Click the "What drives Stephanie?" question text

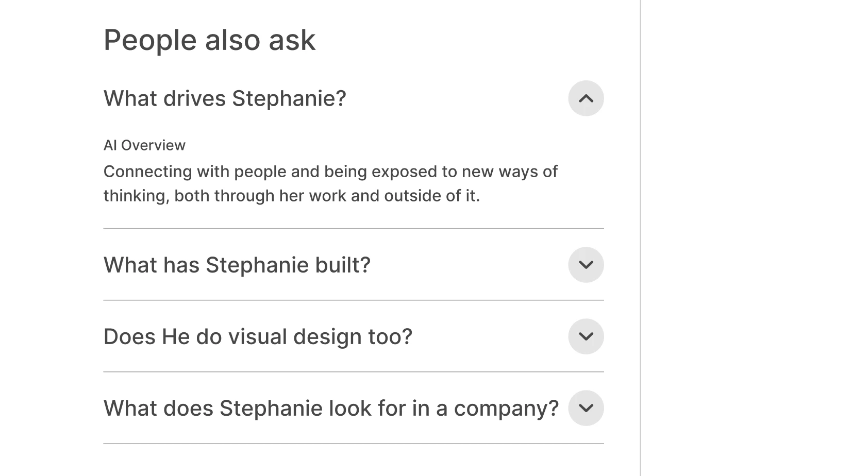pyautogui.click(x=225, y=98)
